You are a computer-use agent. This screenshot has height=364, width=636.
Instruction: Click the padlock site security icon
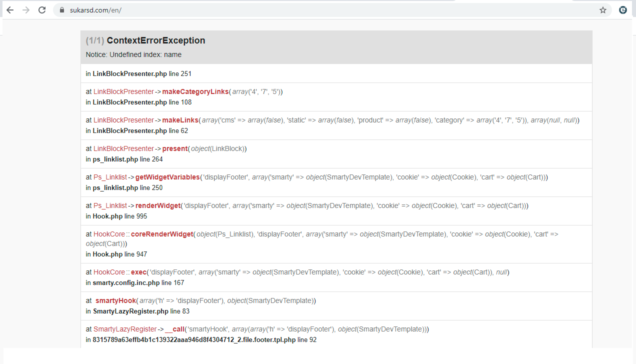[62, 10]
